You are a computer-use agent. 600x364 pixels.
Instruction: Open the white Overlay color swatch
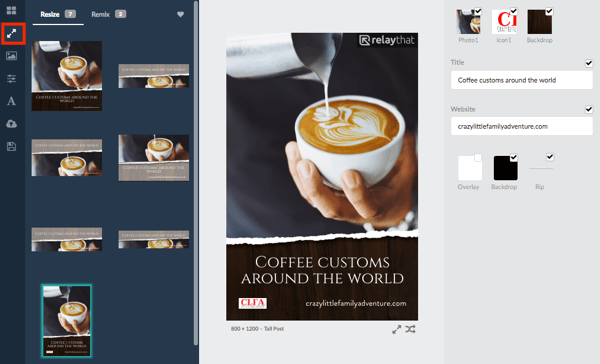470,168
